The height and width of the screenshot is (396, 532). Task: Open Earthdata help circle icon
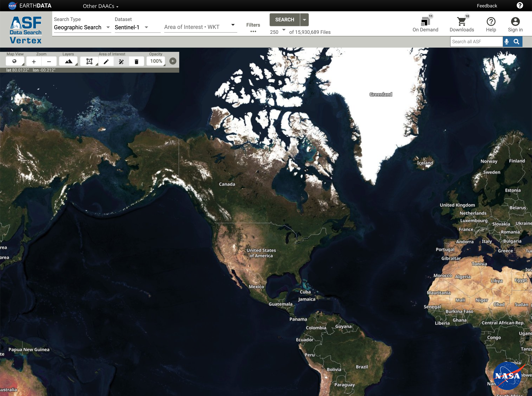click(520, 5)
